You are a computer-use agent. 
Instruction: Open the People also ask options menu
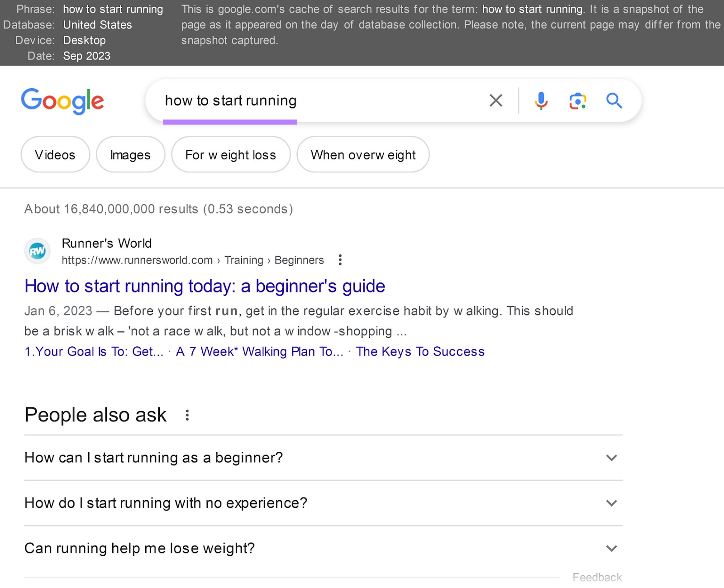tap(187, 415)
